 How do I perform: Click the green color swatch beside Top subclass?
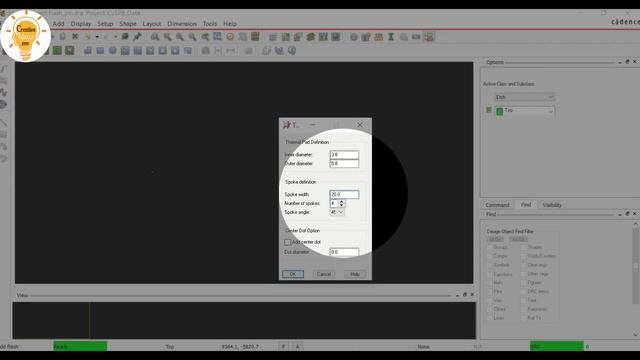tap(499, 111)
